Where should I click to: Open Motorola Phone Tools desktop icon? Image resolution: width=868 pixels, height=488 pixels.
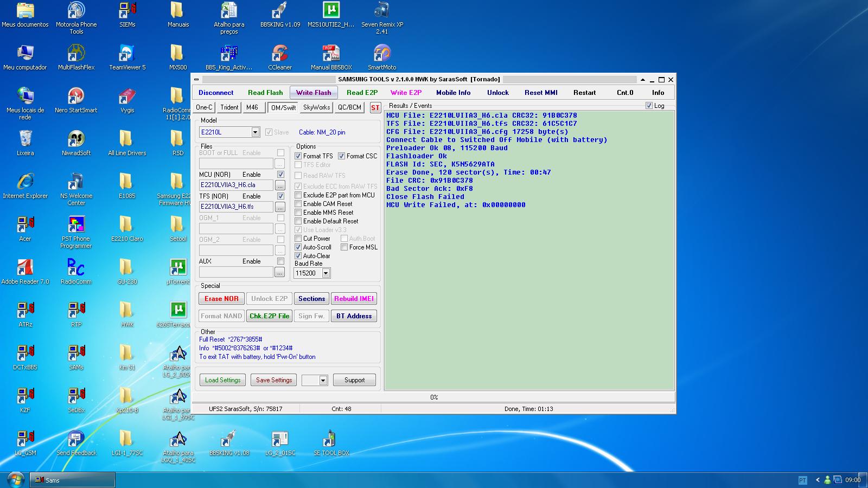[x=76, y=17]
